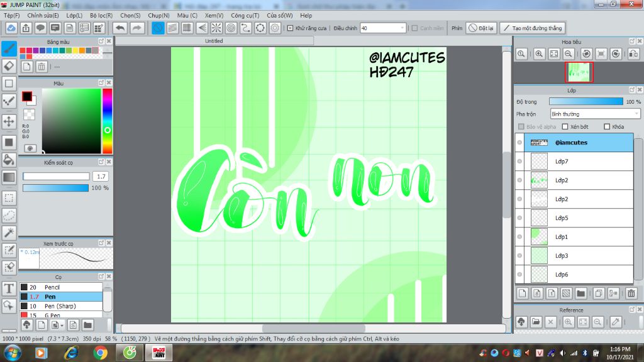Zoom in using Hoa tiêu navigator panel

(x=539, y=54)
